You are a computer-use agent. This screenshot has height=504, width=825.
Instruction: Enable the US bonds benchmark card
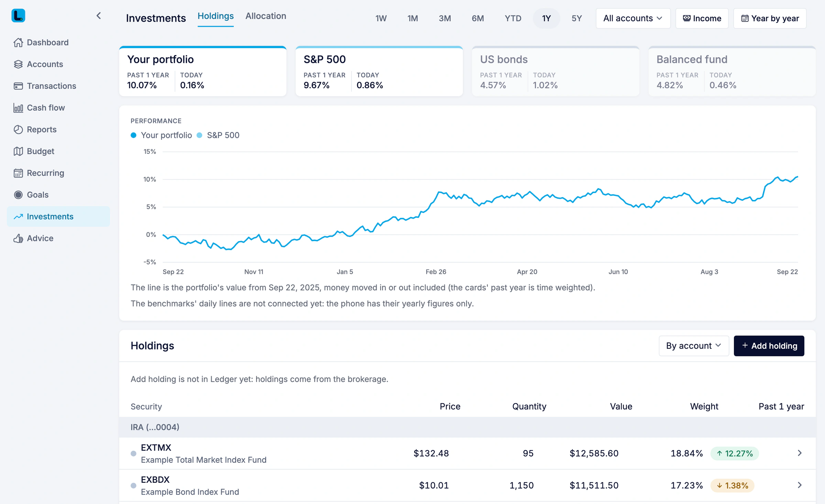(555, 71)
